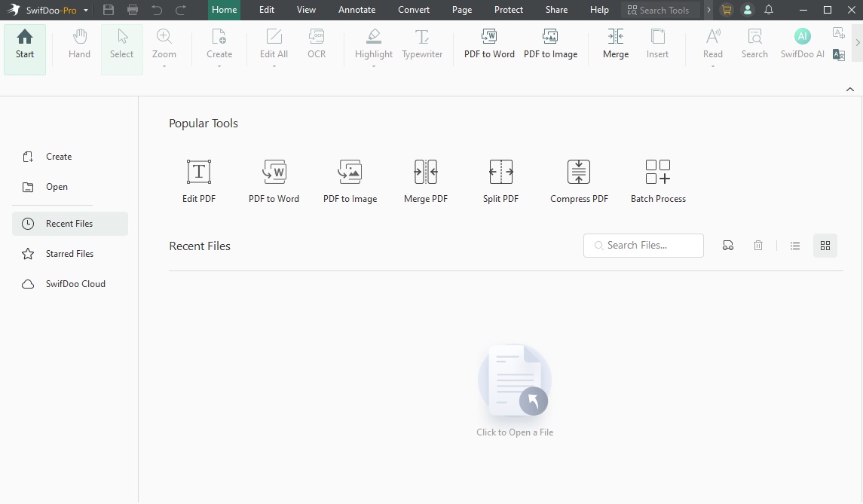Switch to list view
This screenshot has width=863, height=504.
794,246
